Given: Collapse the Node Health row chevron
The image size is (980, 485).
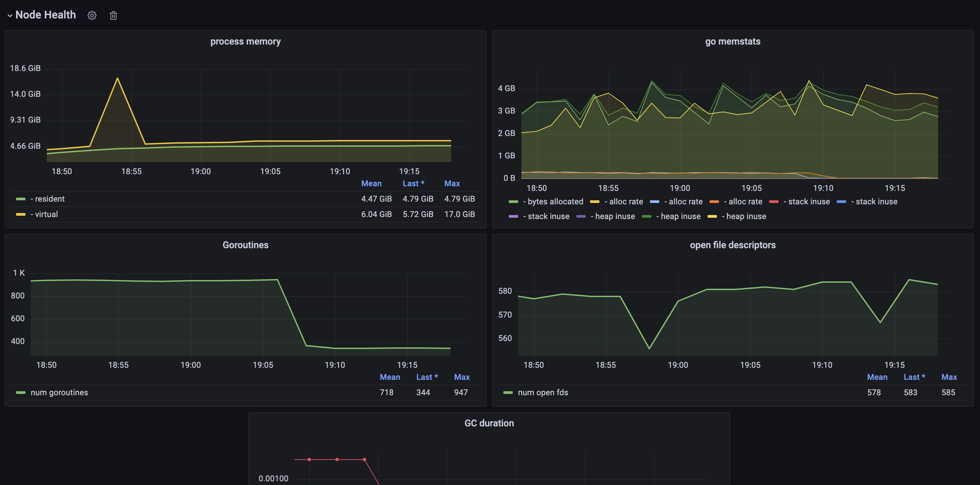Looking at the screenshot, I should point(10,15).
